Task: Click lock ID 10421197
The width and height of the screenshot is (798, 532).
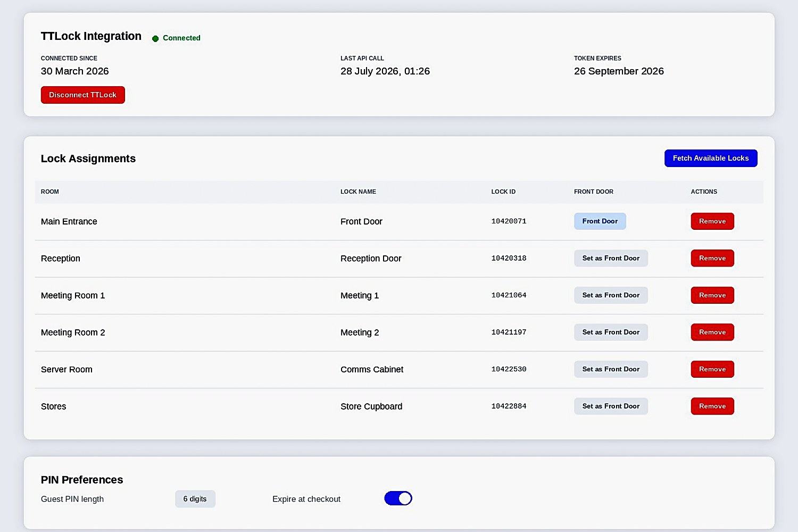Action: 509,332
